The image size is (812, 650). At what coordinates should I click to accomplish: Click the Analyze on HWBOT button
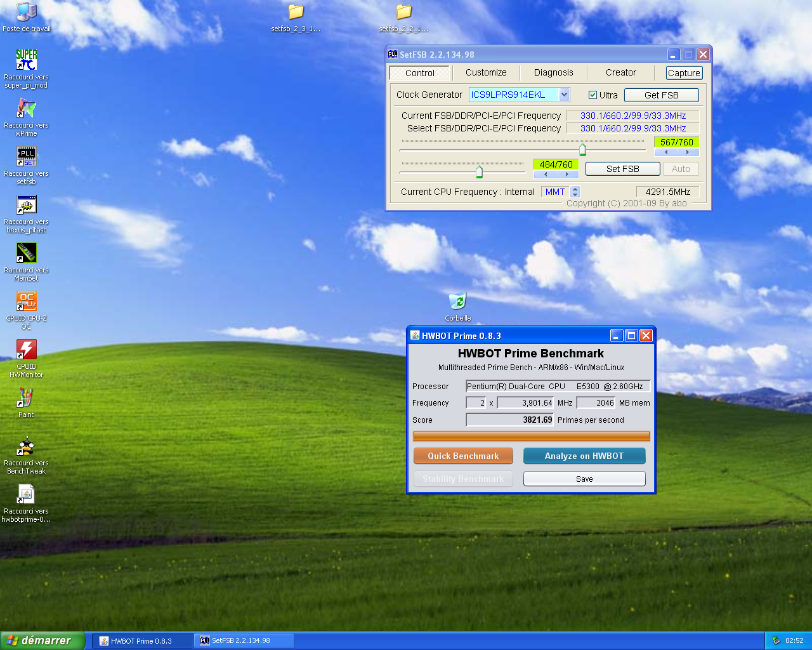tap(584, 456)
